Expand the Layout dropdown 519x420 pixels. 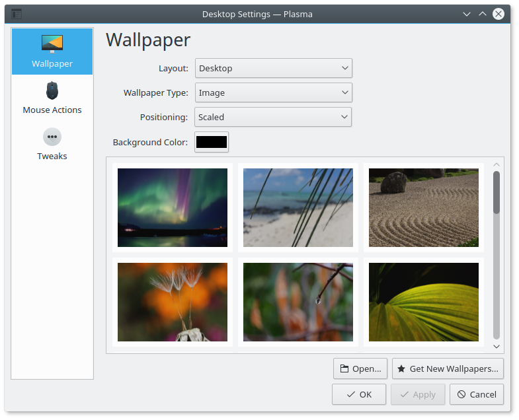[273, 68]
